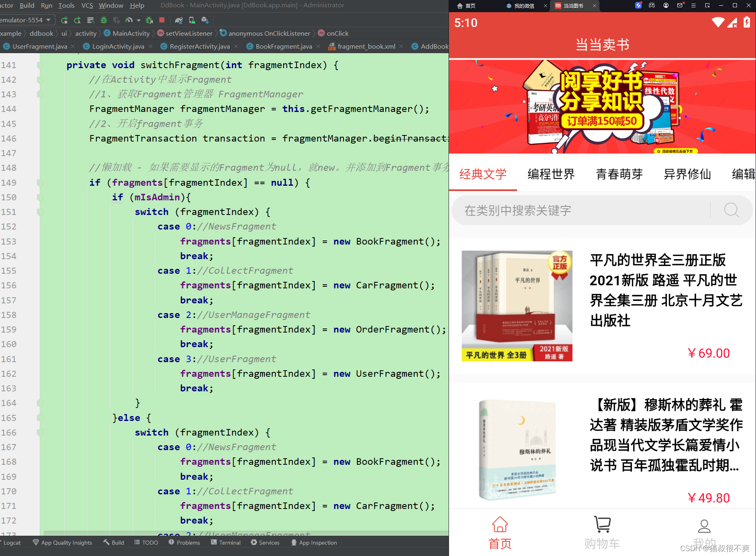The height and width of the screenshot is (556, 756).
Task: Click the account avatar icon in emulator title bar
Action: click(666, 5)
